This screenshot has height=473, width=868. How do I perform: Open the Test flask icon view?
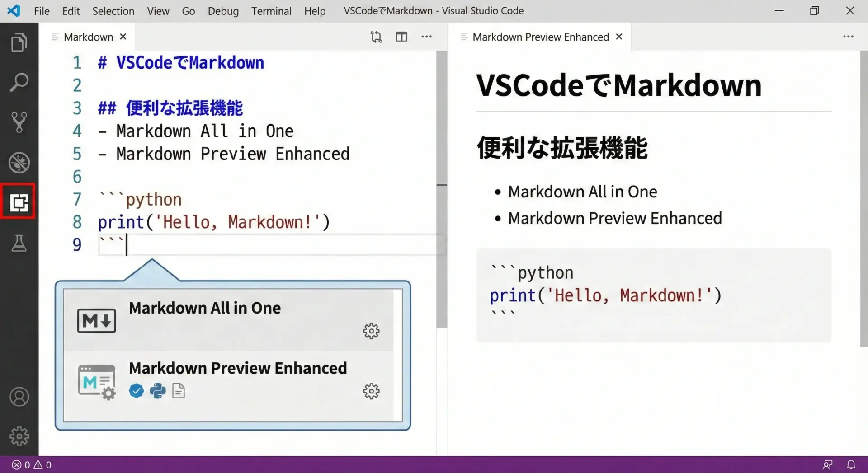click(x=19, y=243)
